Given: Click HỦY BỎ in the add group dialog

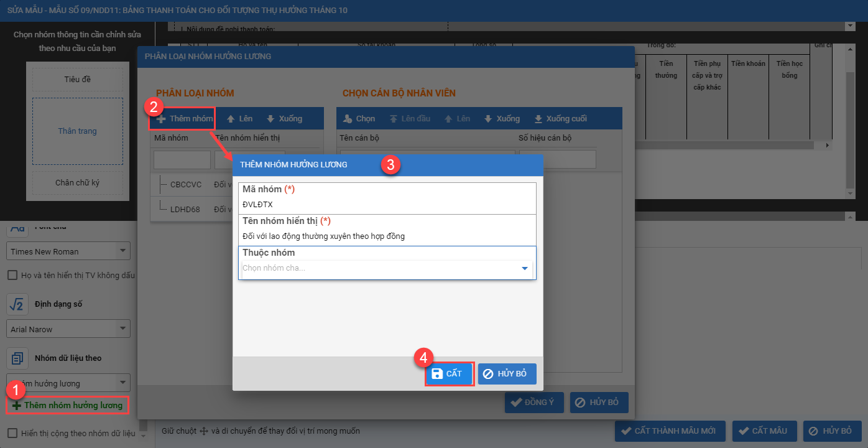Looking at the screenshot, I should tap(507, 374).
